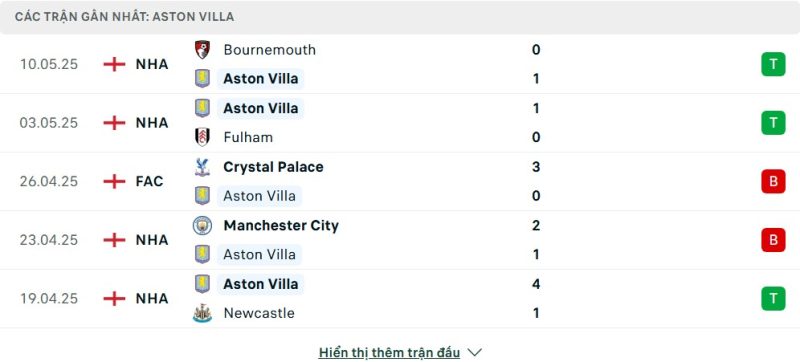Click red B badge for Manchester City match

coord(773,240)
